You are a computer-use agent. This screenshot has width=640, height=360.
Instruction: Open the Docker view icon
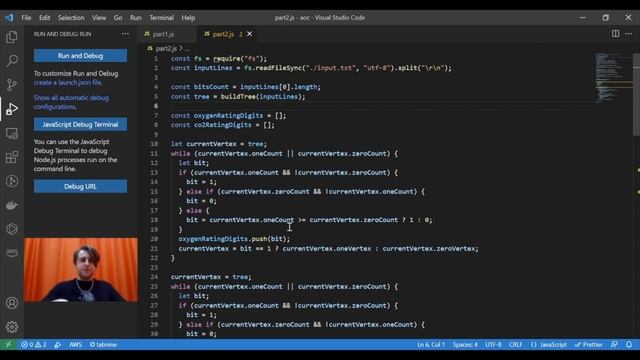click(x=12, y=205)
